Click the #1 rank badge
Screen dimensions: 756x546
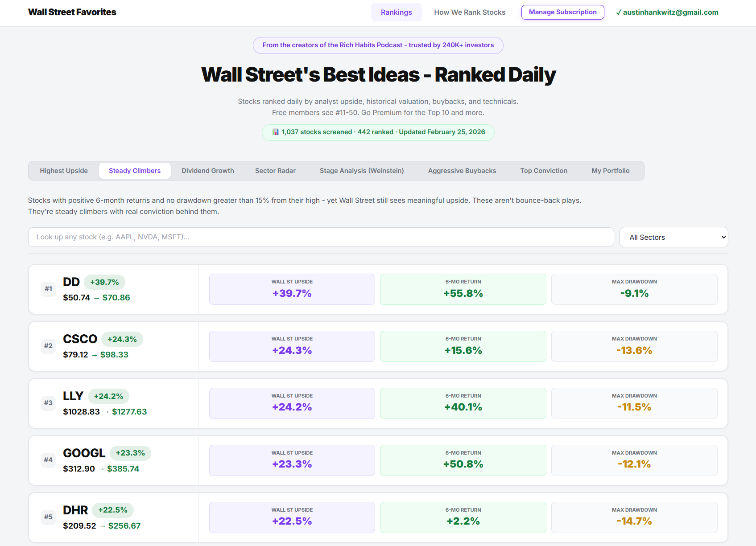tap(48, 289)
